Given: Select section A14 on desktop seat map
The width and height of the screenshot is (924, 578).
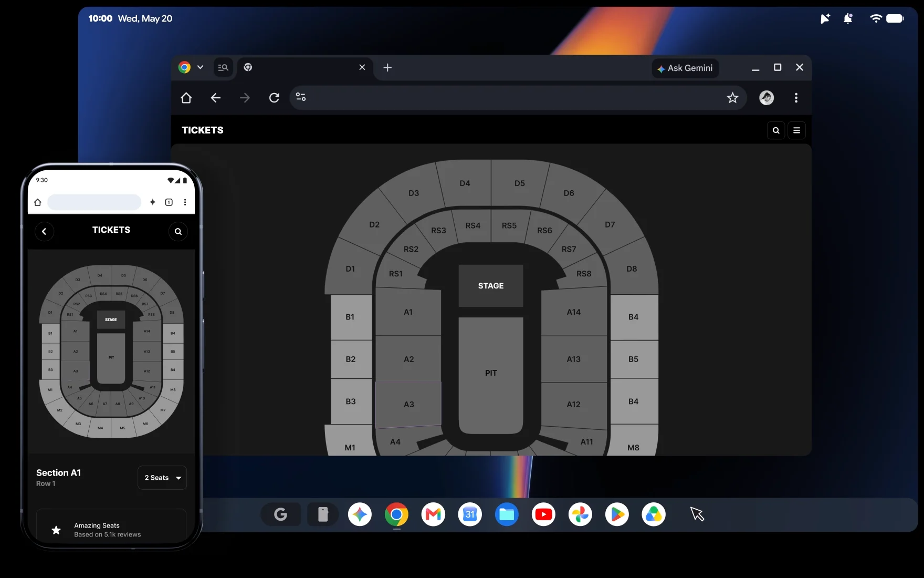Looking at the screenshot, I should point(574,312).
